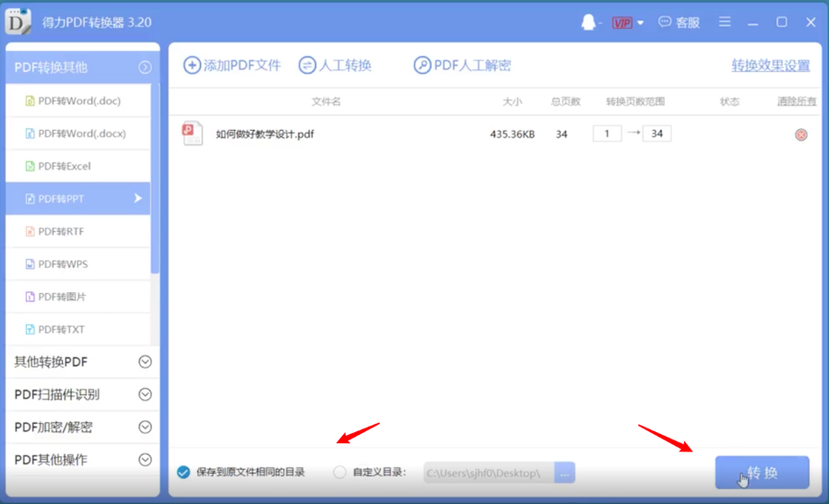Click the Add PDF file plus icon

tap(192, 65)
